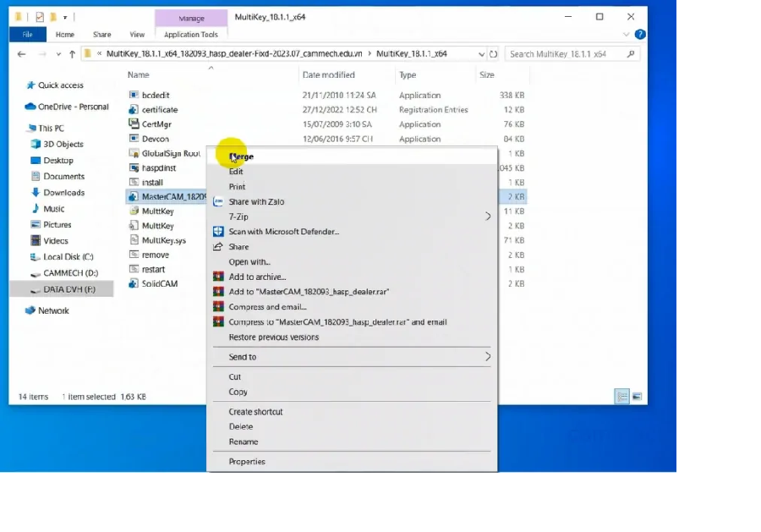Click the Up directory arrow
Screen dimensions: 761x532
(72, 54)
